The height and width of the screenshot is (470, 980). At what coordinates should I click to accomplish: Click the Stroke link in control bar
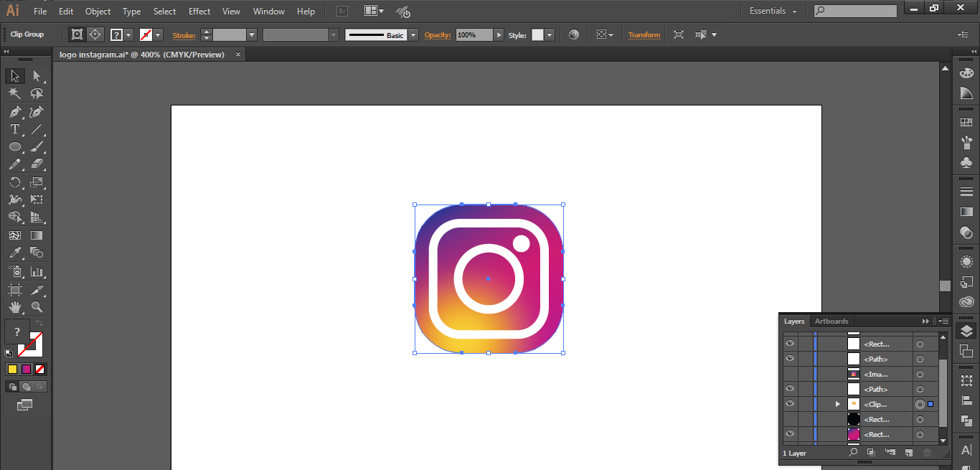click(184, 35)
